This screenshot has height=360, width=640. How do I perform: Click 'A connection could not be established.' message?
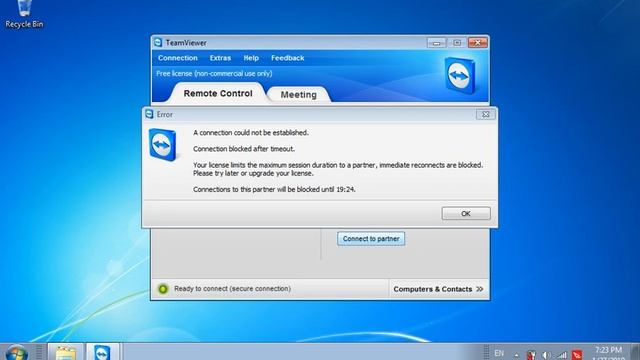[251, 133]
